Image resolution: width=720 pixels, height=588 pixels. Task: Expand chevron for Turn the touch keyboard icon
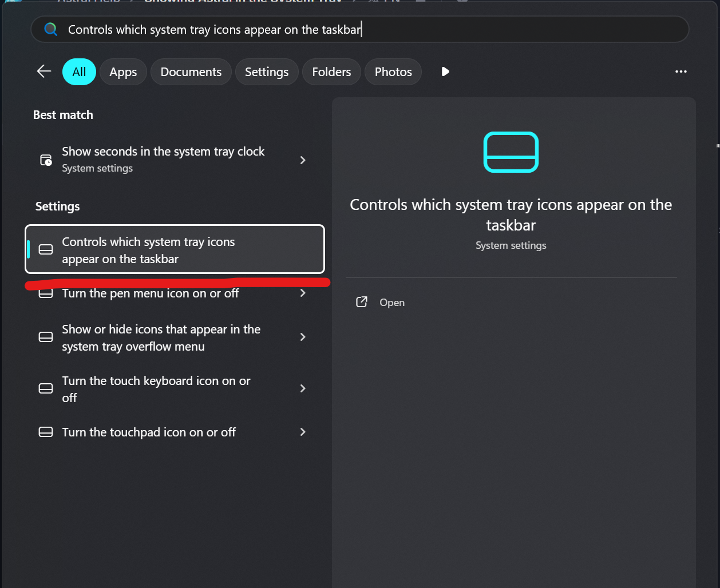pyautogui.click(x=303, y=388)
